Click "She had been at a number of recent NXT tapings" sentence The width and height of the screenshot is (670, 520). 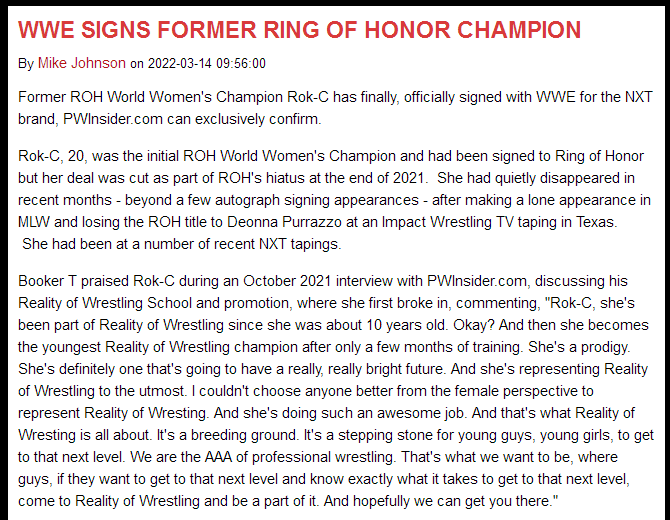pyautogui.click(x=180, y=244)
